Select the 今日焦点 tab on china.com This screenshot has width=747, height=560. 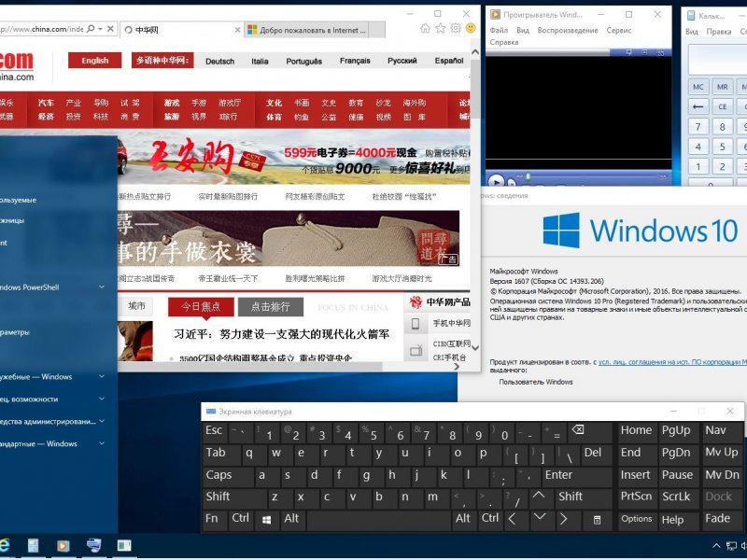tap(201, 307)
